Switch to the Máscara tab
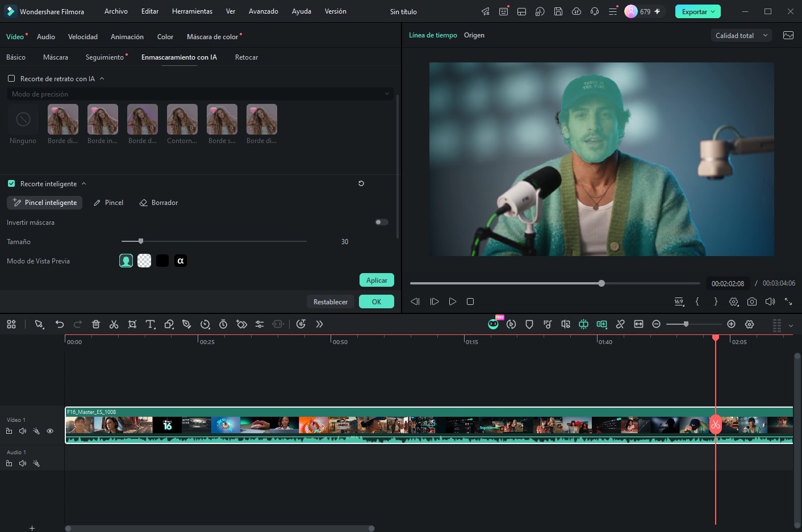This screenshot has height=532, width=802. (x=56, y=57)
